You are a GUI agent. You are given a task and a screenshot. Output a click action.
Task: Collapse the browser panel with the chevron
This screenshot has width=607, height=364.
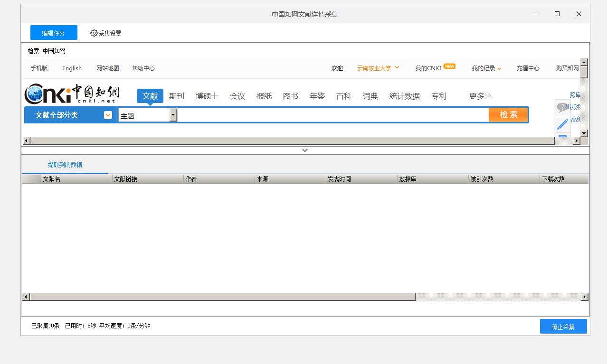[305, 150]
